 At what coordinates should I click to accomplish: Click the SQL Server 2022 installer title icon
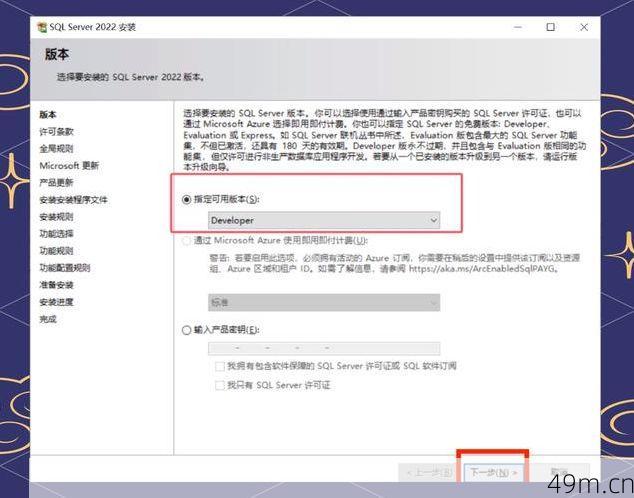[x=42, y=27]
